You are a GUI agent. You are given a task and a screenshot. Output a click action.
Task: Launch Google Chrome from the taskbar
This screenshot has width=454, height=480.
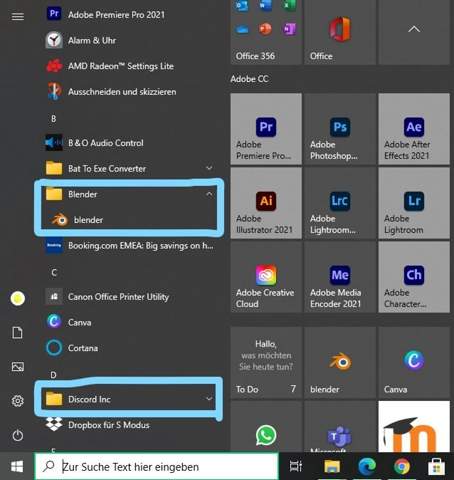402,466
